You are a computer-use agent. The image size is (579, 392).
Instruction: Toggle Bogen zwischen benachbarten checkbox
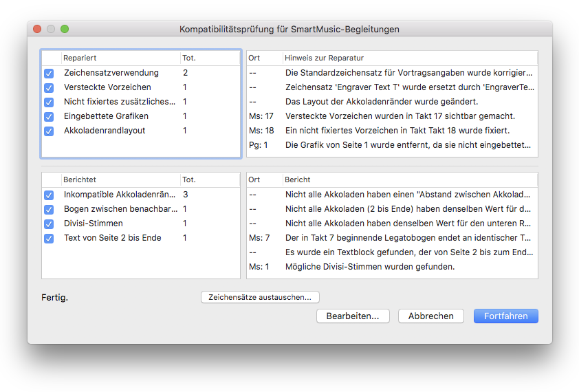coord(49,209)
